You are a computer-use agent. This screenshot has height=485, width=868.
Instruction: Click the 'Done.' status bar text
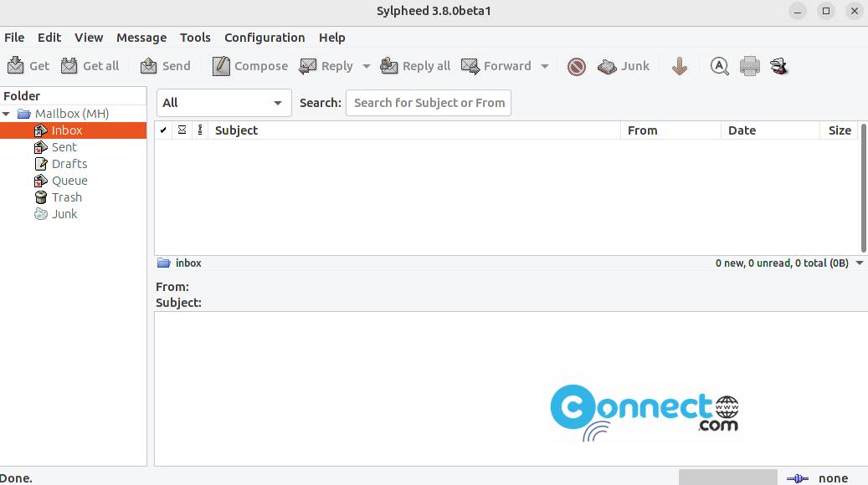[16, 478]
